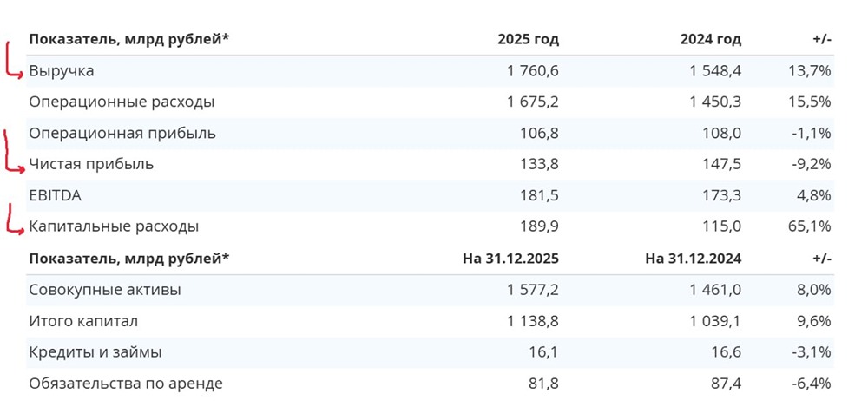Select the "Кредиты и займы" row label
This screenshot has width=868, height=420.
[x=95, y=352]
